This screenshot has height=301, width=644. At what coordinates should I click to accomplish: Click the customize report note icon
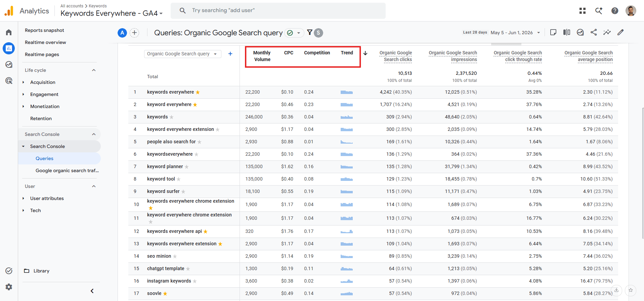pyautogui.click(x=553, y=32)
